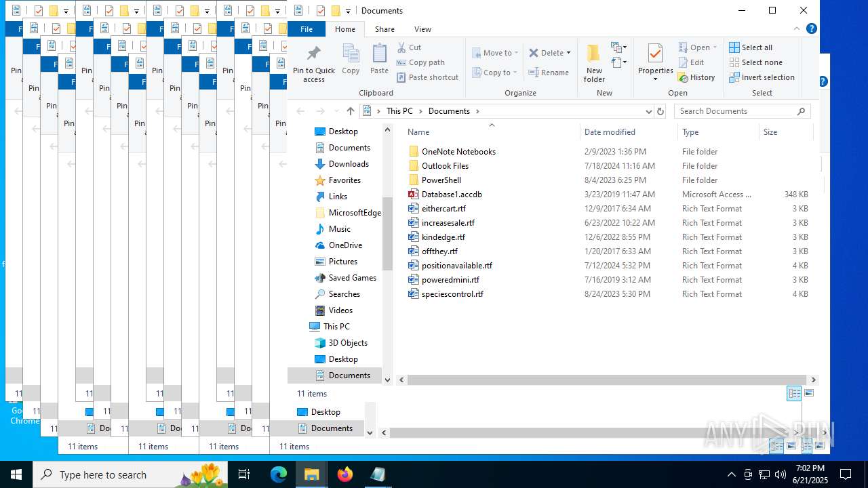Click Copy path in Clipboard group

pos(420,62)
